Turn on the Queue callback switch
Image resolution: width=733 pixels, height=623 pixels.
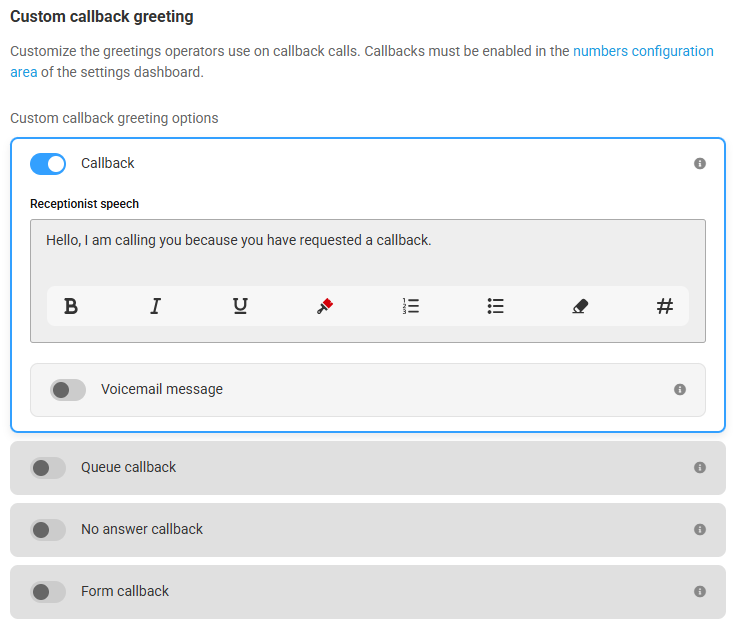pyautogui.click(x=48, y=468)
